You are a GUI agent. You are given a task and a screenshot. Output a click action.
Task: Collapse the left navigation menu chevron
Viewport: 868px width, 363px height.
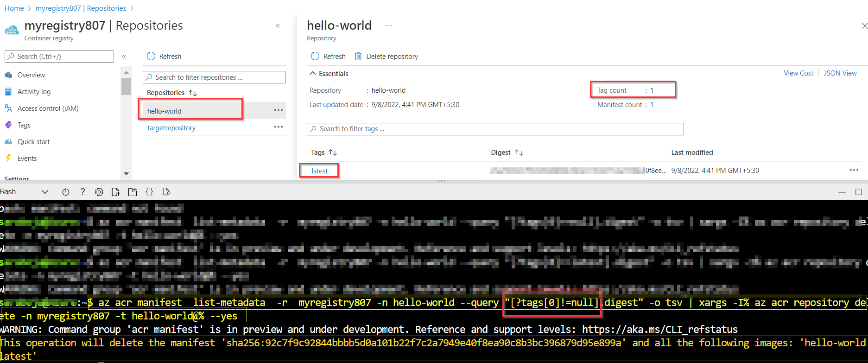[124, 57]
